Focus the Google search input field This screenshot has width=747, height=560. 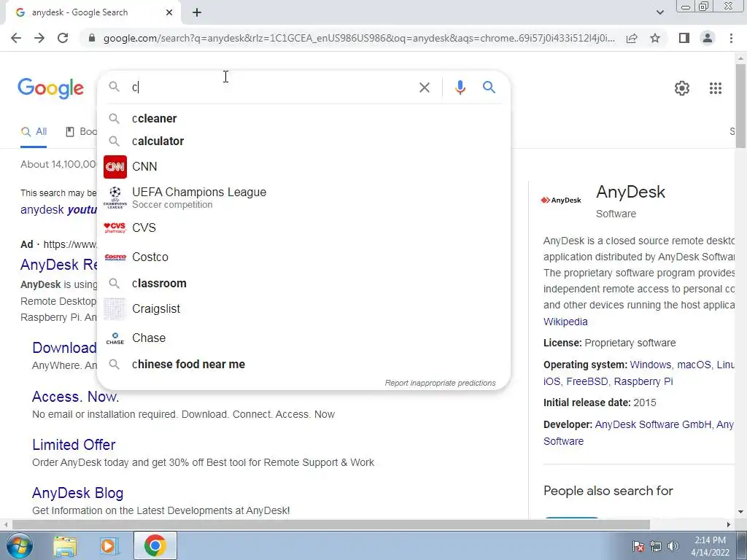point(271,87)
